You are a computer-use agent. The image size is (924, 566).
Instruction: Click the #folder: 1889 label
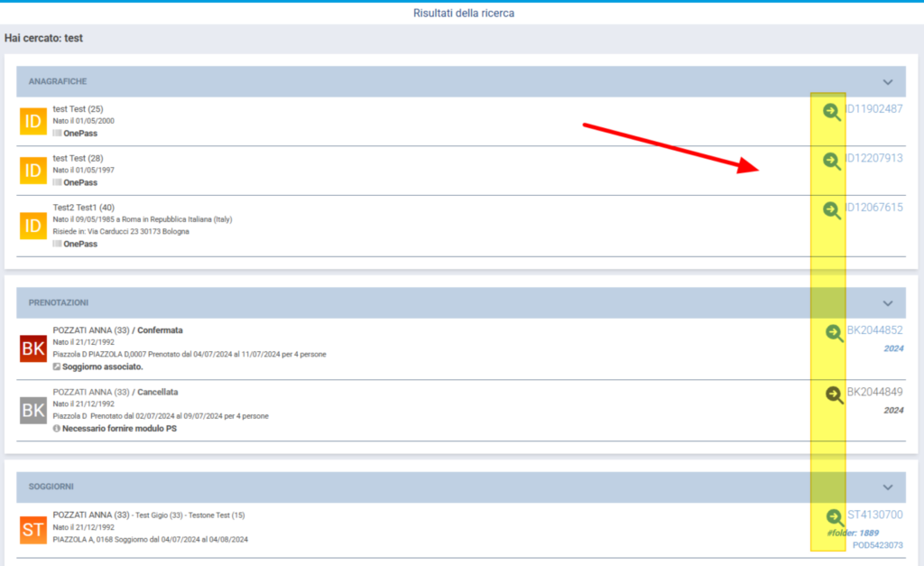point(853,533)
